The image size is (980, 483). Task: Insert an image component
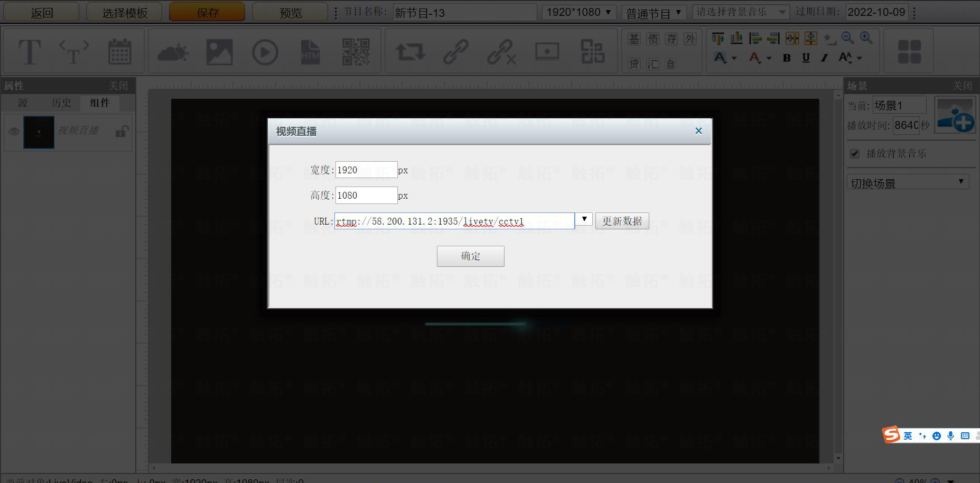coord(219,52)
